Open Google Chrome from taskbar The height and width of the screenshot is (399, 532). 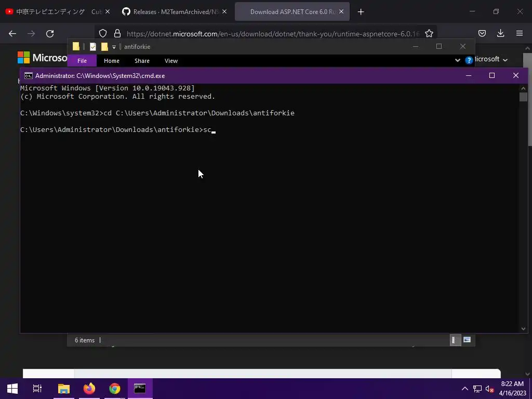click(x=115, y=389)
